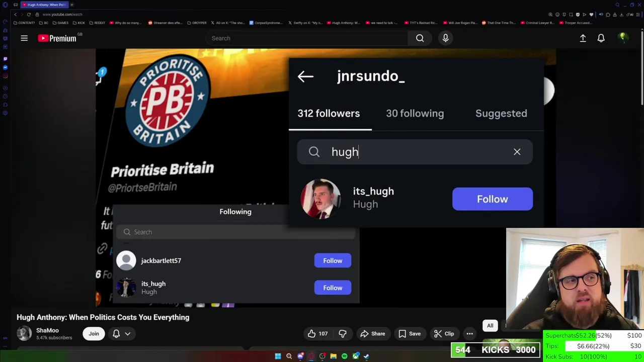
Task: Create a Clip from the video
Action: pos(444,333)
